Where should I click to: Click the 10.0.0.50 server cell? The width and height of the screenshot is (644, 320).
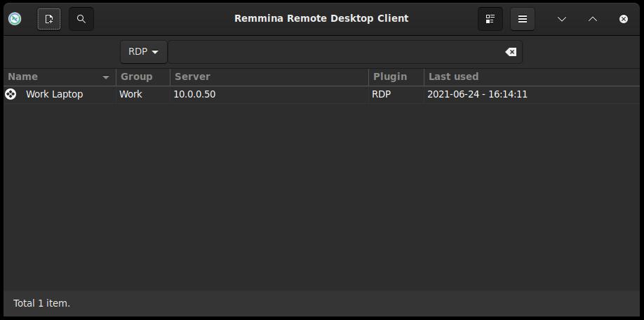[x=194, y=95]
